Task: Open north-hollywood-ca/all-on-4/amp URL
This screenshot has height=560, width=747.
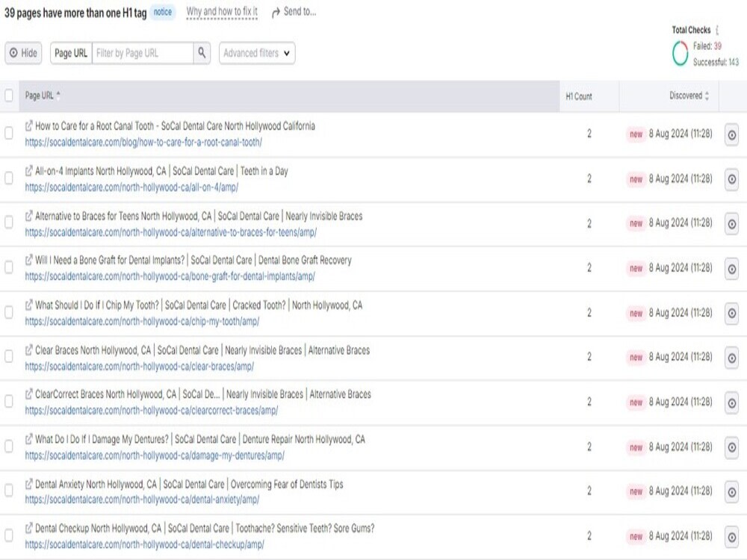Action: coord(131,187)
